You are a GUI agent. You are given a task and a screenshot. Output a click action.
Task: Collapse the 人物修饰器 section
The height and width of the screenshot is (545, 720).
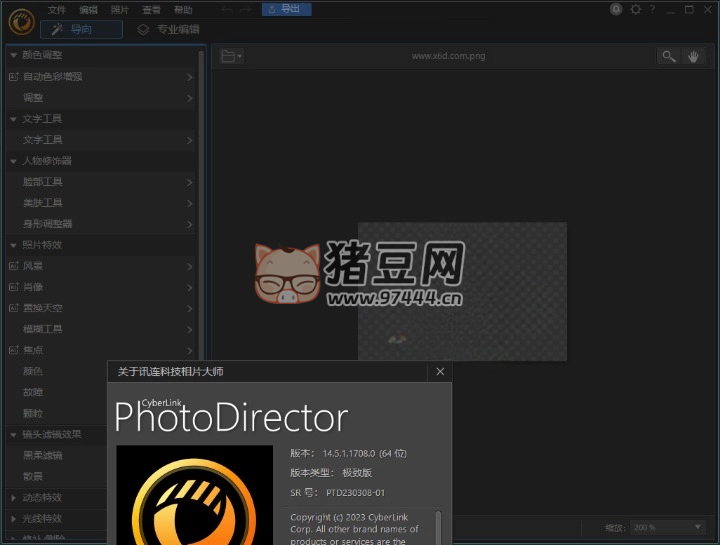(13, 160)
